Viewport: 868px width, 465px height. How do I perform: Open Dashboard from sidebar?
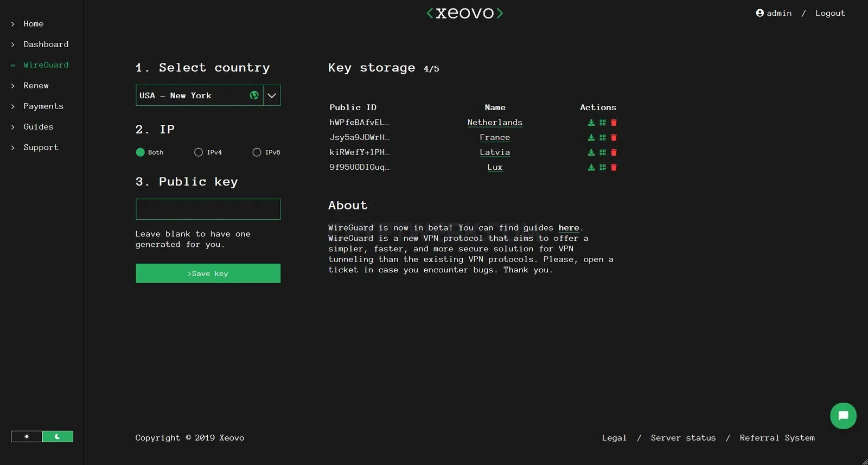[46, 44]
